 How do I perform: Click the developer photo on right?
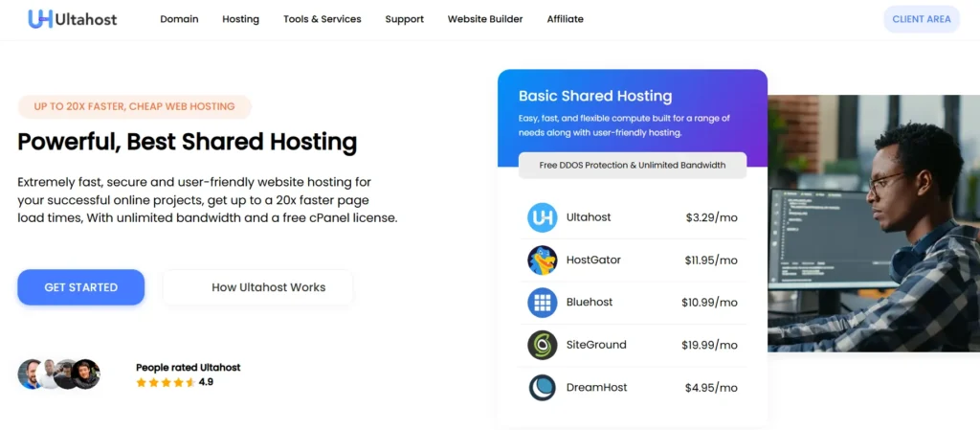coord(874,223)
